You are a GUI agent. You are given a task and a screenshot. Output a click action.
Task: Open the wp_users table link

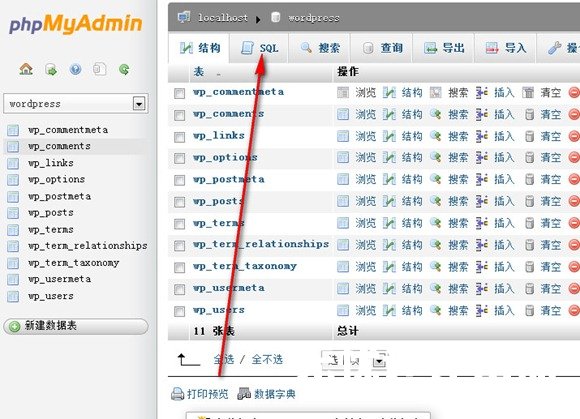(219, 310)
